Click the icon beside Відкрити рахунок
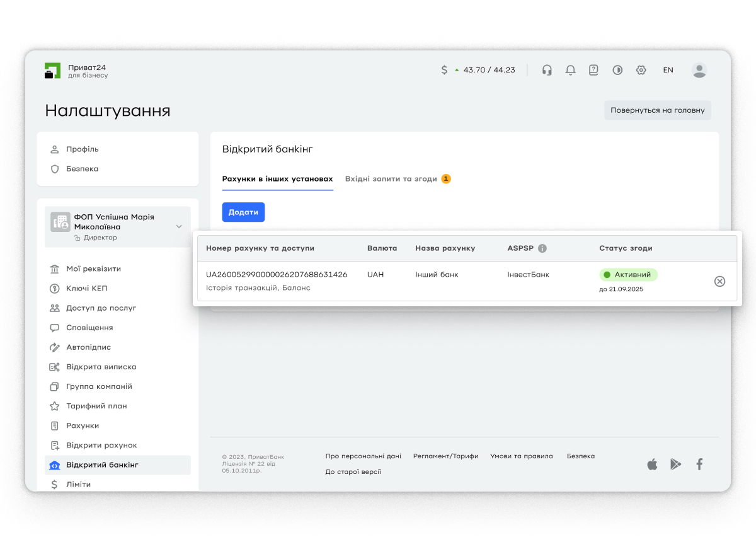 tap(55, 445)
